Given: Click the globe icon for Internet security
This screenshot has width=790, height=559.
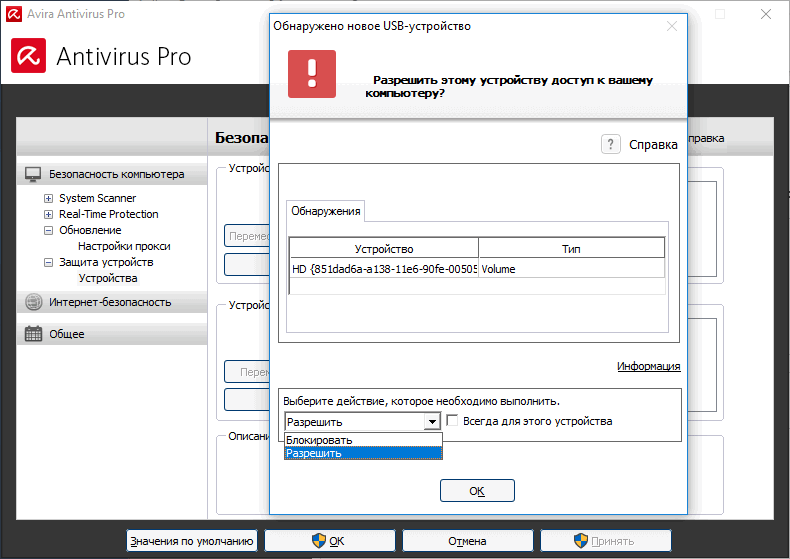Looking at the screenshot, I should point(33,302).
